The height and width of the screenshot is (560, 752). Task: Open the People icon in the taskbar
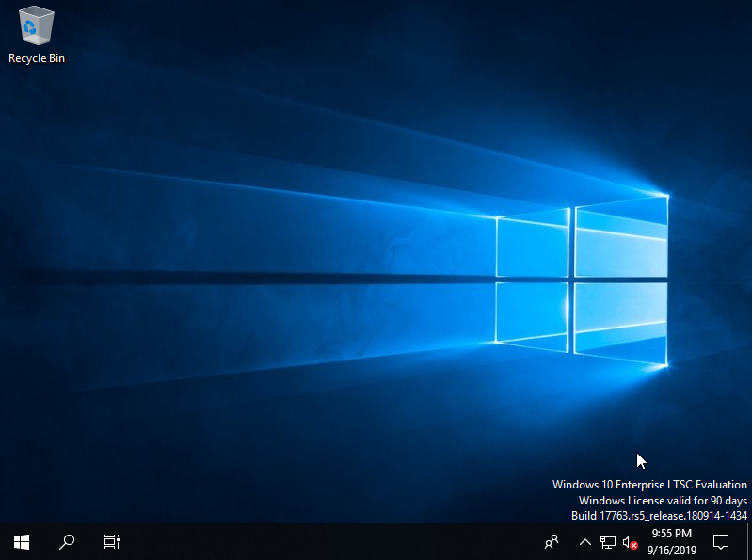(552, 542)
